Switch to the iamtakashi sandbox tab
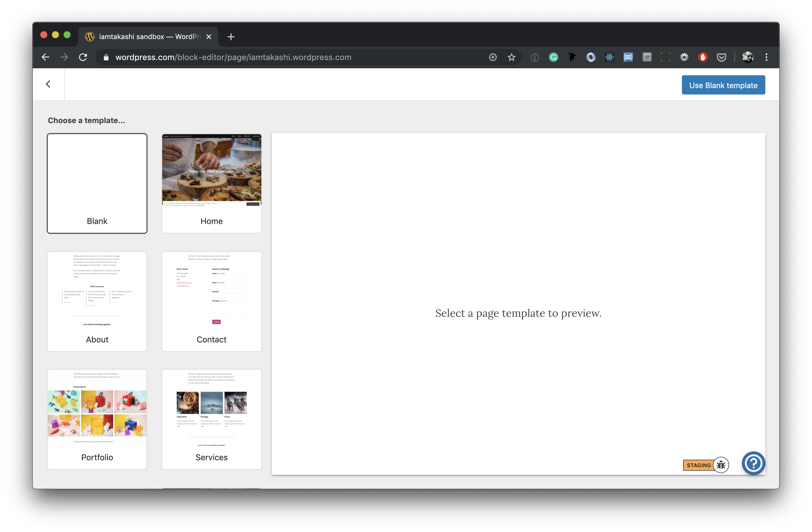 (x=149, y=36)
